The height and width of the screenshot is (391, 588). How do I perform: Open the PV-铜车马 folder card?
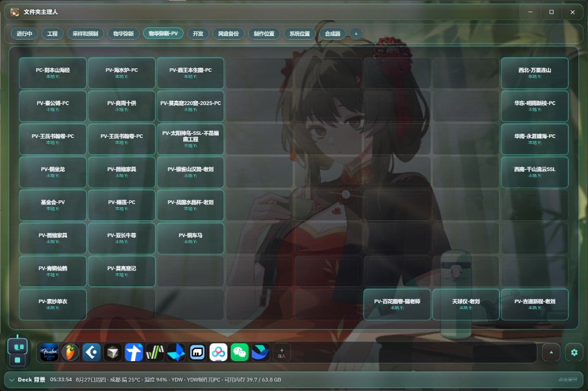point(191,238)
